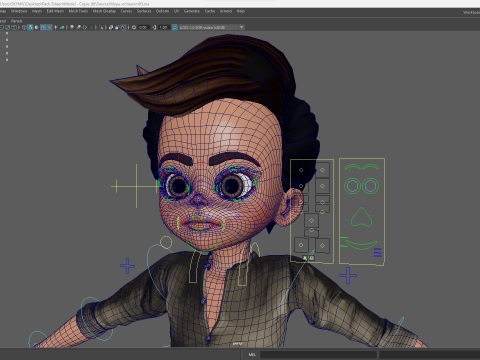Select the left eye circle control on face panel

(x=353, y=186)
